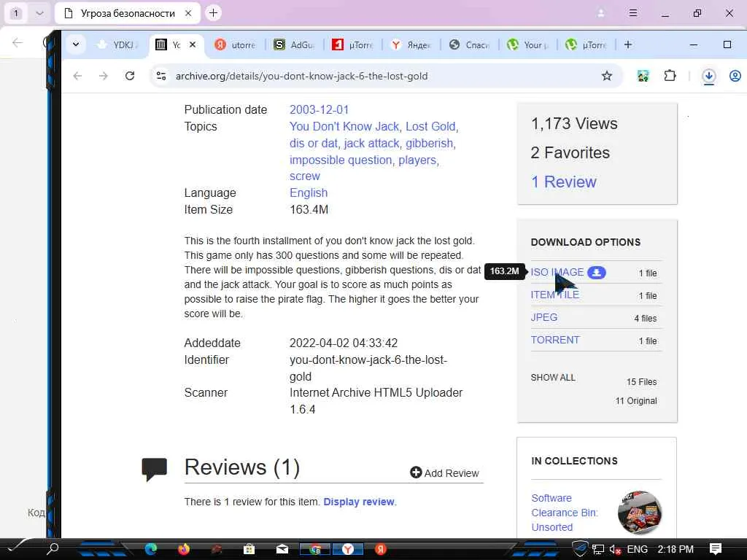747x560 pixels.
Task: Open site information icon beside the URL
Action: (x=161, y=76)
